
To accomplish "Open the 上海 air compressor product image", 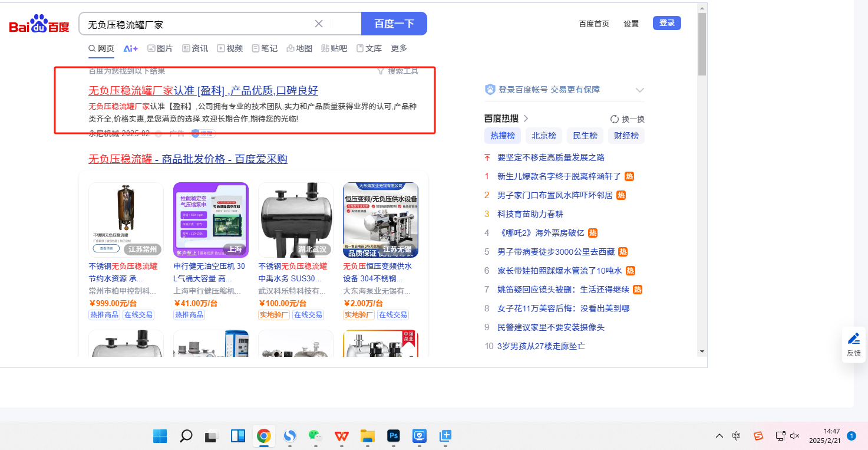I will pos(211,220).
